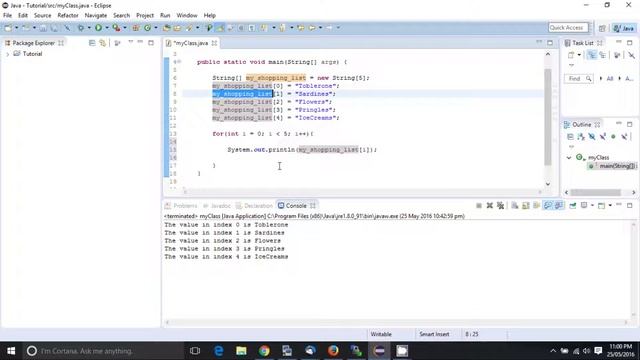Open the Run configurations dropdown arrow

pyautogui.click(x=107, y=28)
